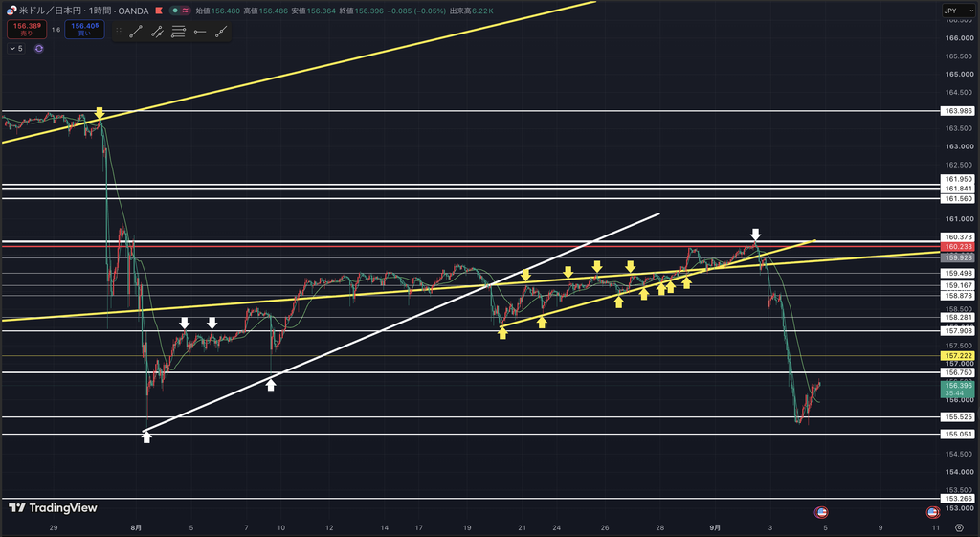Image resolution: width=980 pixels, height=537 pixels.
Task: Click the blue 買い buy button
Action: pos(84,30)
